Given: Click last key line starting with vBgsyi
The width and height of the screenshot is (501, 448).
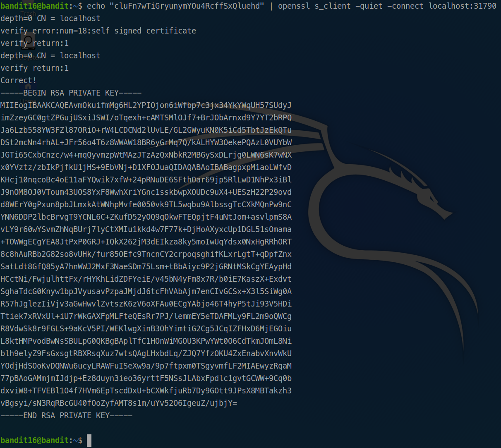Looking at the screenshot, I should pyautogui.click(x=119, y=403).
